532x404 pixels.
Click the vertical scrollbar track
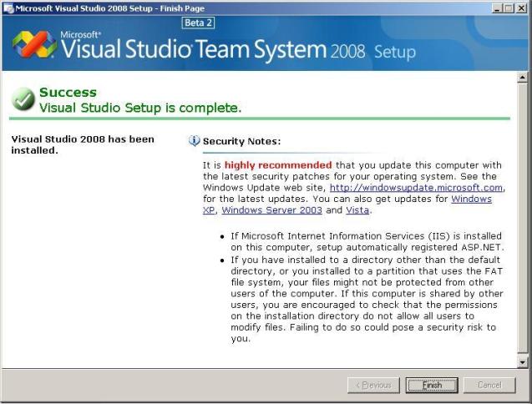523,250
